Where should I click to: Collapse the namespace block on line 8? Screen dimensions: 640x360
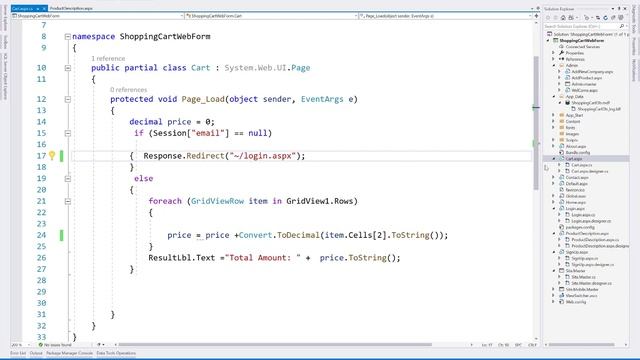68,37
